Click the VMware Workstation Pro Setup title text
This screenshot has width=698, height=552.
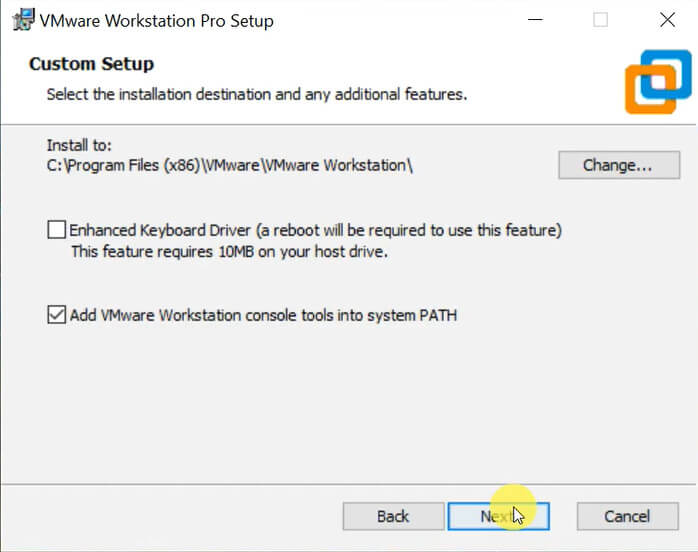point(156,20)
